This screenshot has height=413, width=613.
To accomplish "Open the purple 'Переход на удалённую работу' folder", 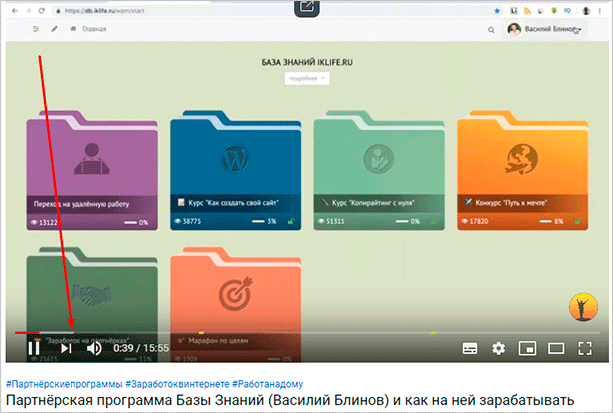I will 92,170.
